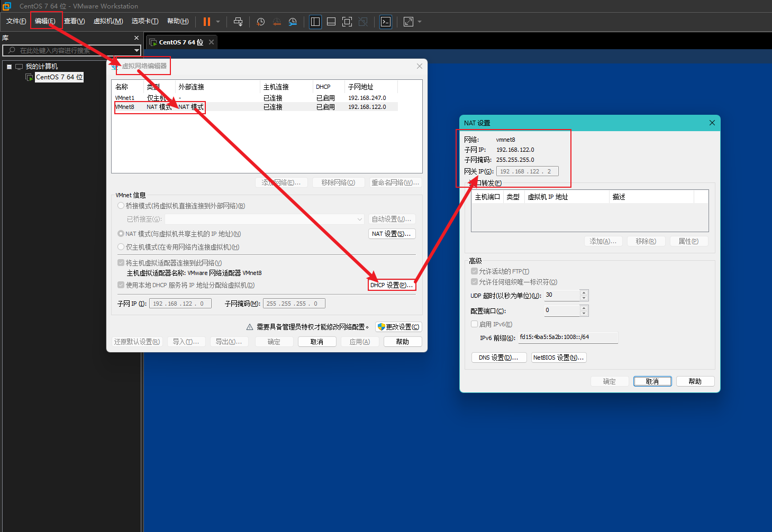Click the 网关 IP field in NAT 设置
Image resolution: width=772 pixels, height=532 pixels.
click(x=527, y=171)
